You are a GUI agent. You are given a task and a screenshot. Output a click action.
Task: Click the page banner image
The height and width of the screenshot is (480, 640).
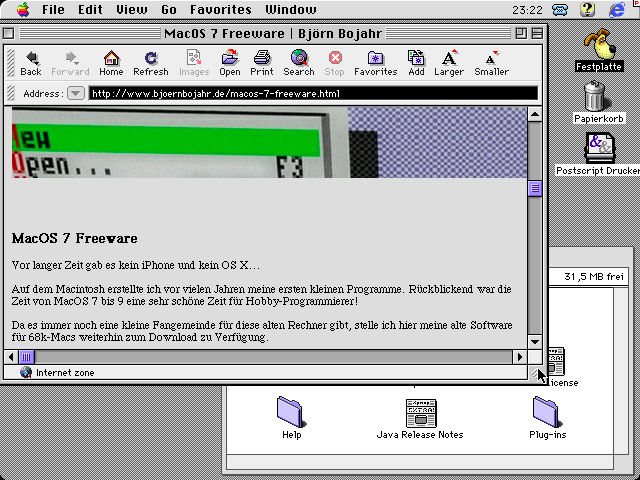(x=269, y=142)
